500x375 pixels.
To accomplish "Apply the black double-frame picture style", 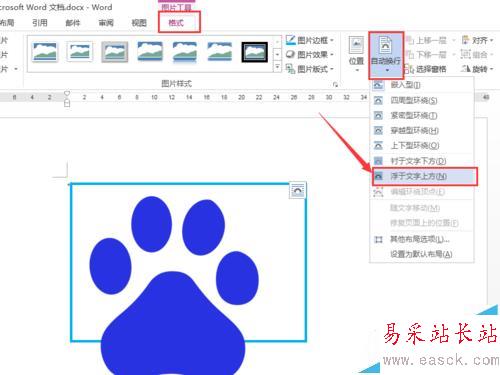I will (x=254, y=52).
